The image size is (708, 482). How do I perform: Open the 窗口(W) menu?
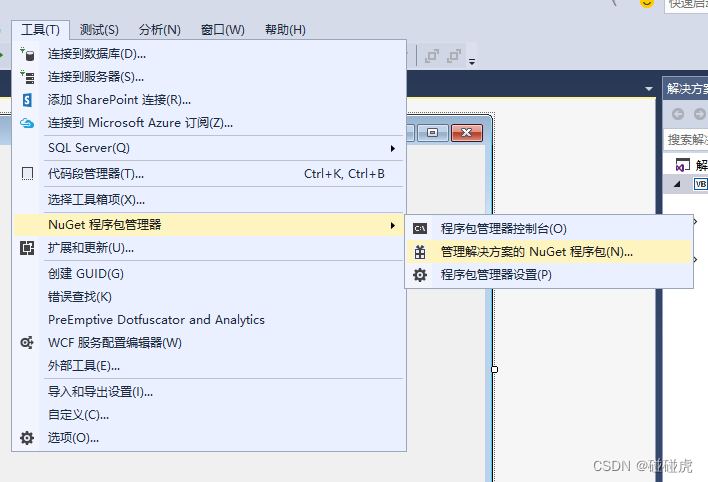click(222, 30)
